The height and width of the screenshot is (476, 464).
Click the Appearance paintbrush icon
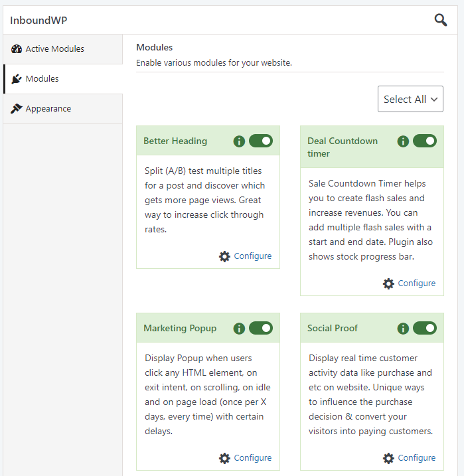[17, 108]
